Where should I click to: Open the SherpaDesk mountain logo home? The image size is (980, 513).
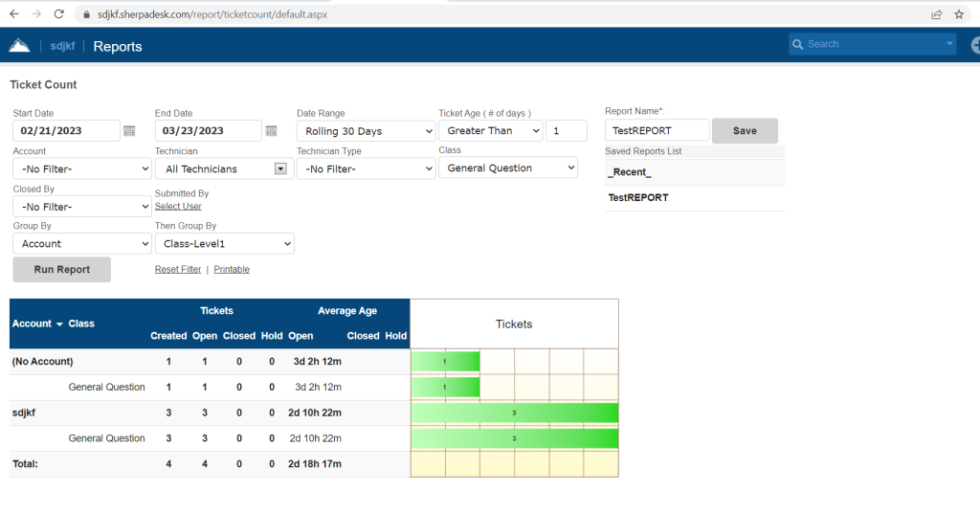pyautogui.click(x=19, y=46)
